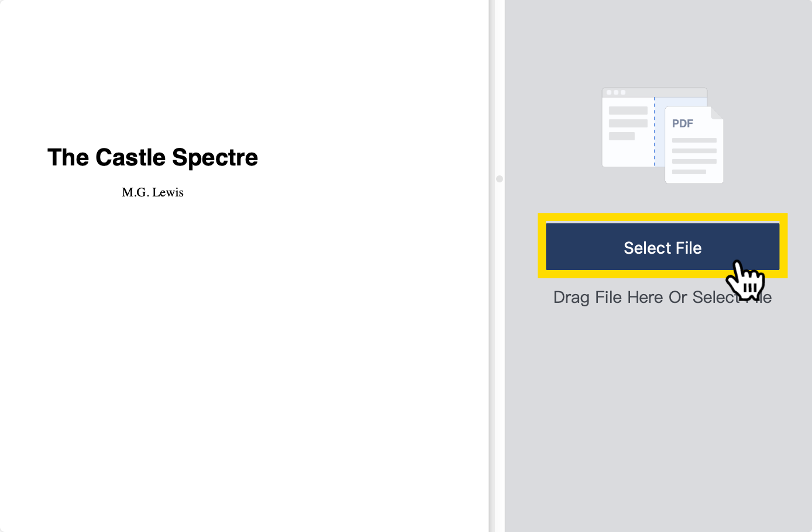Viewport: 812px width, 532px height.
Task: Click the dashed blue line in the illustration
Action: [655, 132]
